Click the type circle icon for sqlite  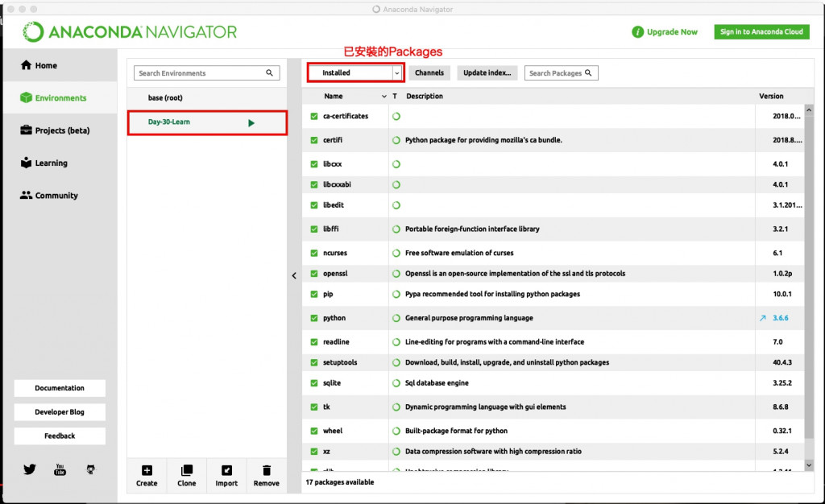[396, 383]
